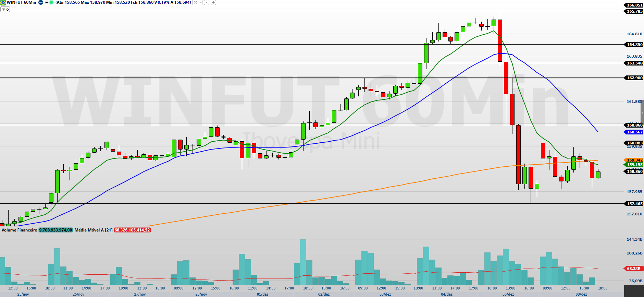
Task: Click the red Média Móvel value badge
Action: 132,230
